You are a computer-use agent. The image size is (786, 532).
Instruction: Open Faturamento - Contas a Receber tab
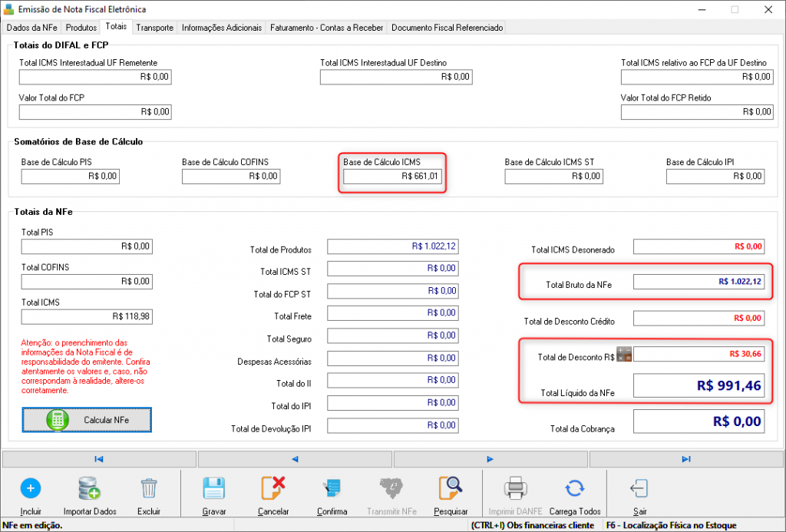(x=326, y=28)
